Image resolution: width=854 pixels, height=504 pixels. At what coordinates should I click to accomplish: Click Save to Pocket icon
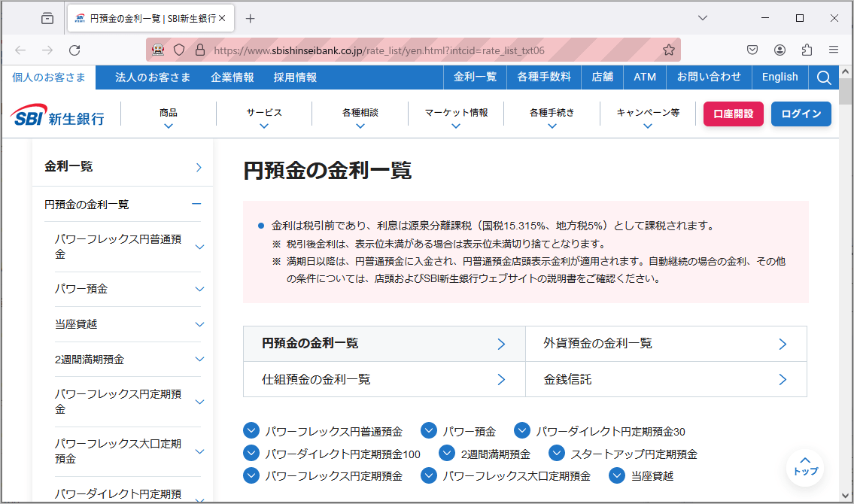tap(752, 50)
